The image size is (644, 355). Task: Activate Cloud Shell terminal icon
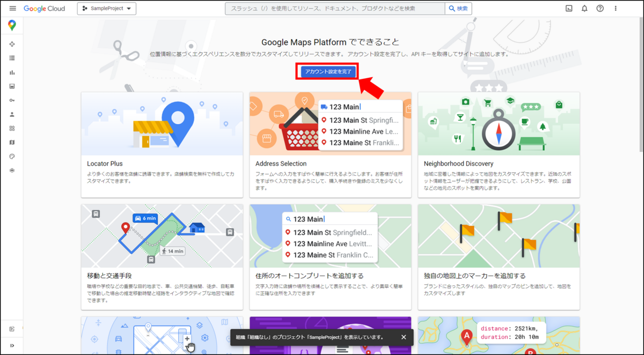[569, 9]
